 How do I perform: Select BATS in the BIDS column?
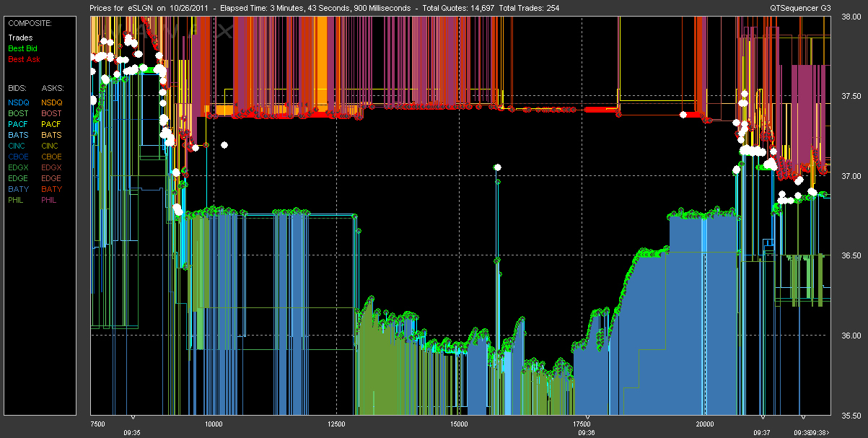(18, 135)
